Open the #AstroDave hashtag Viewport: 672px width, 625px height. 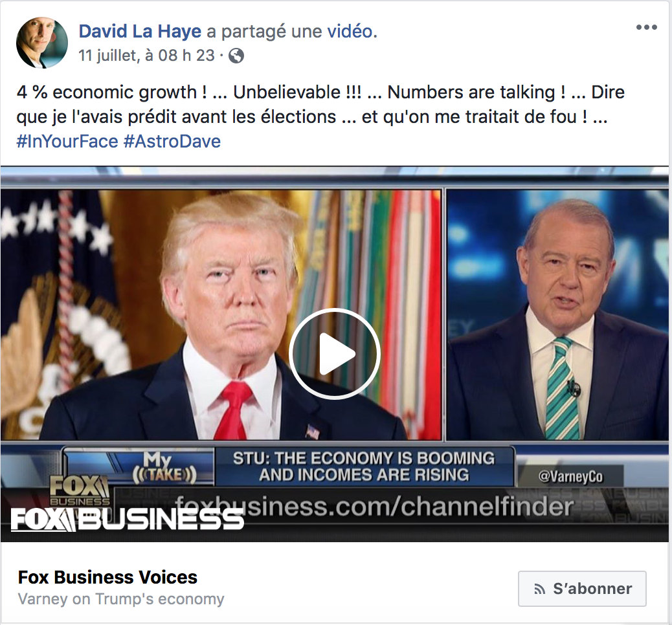click(x=172, y=141)
